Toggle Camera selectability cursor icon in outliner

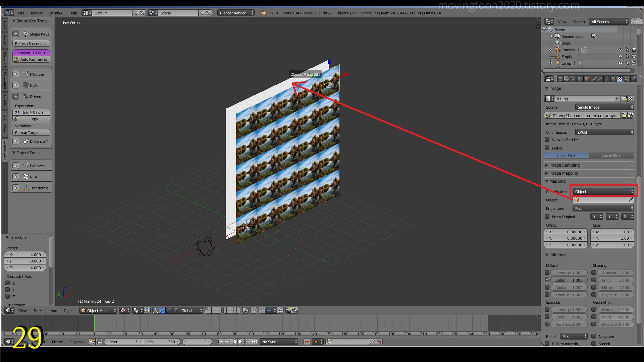[627, 50]
